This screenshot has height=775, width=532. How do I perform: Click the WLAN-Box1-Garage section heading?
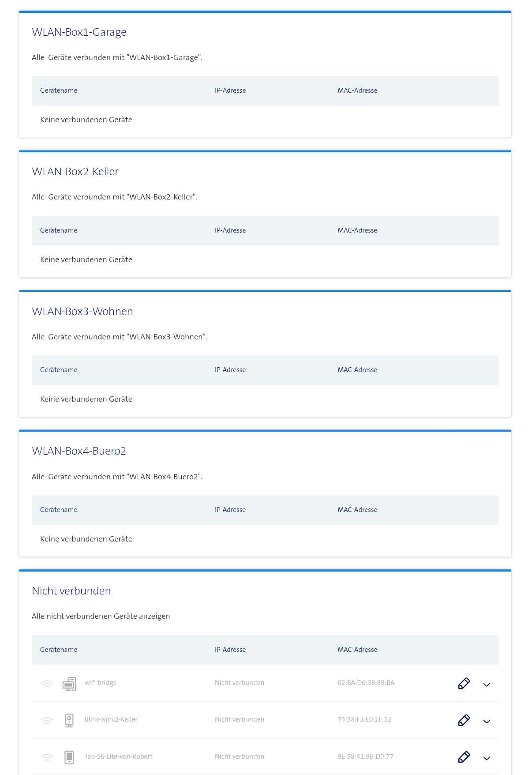(79, 32)
